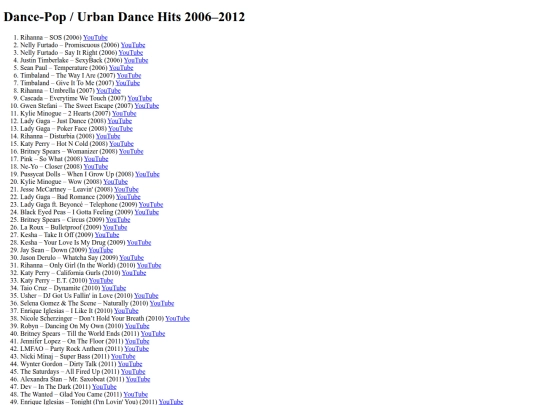Click the text 'Pink – So What (2008)'

click(51, 159)
